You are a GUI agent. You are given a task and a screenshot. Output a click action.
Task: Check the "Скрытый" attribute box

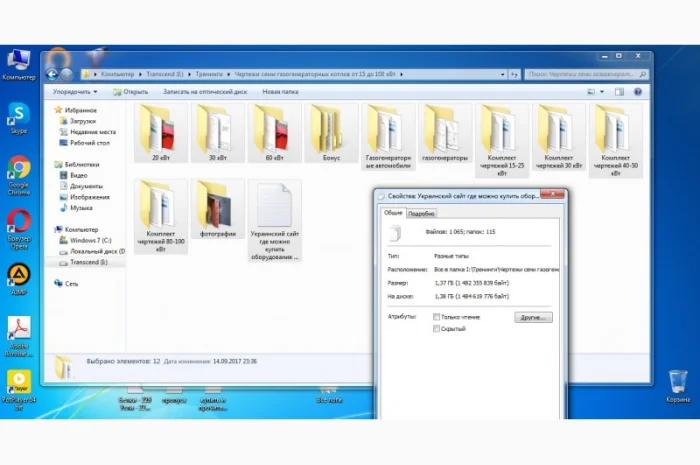(436, 328)
